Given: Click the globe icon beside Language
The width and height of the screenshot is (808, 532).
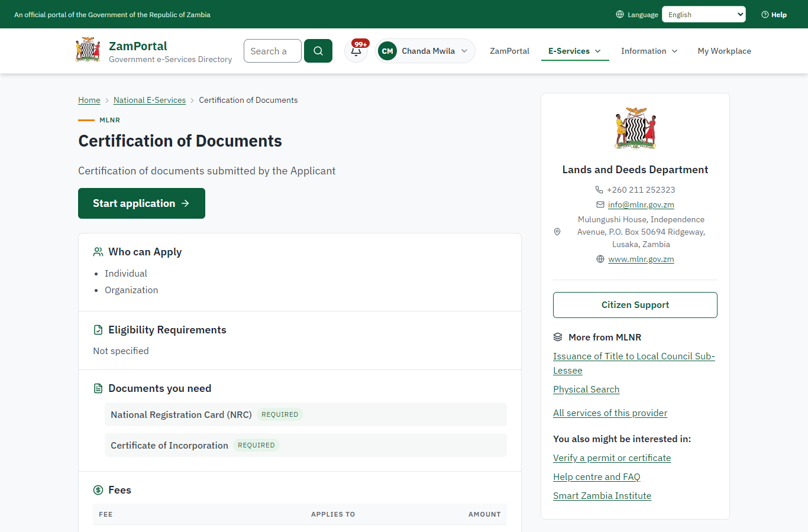Looking at the screenshot, I should point(620,14).
